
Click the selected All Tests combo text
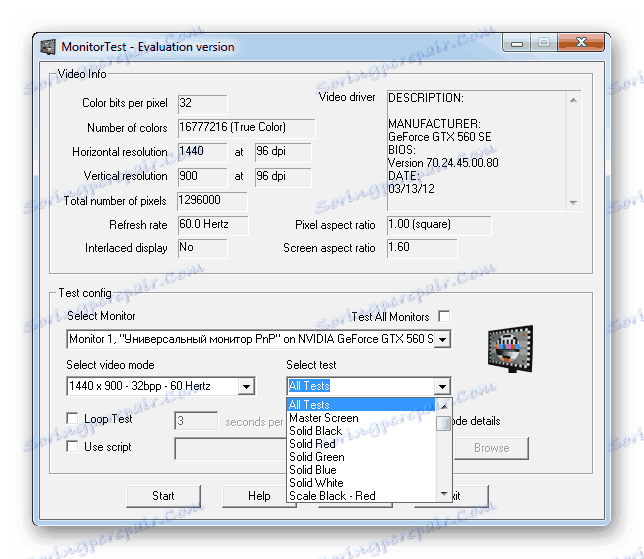(309, 386)
